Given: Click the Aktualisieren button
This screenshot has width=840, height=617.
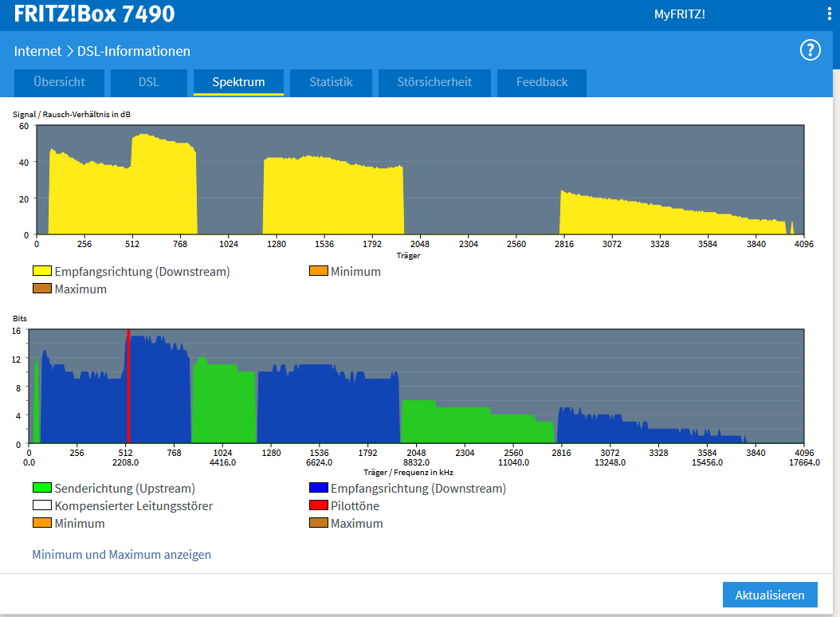Looking at the screenshot, I should [770, 595].
